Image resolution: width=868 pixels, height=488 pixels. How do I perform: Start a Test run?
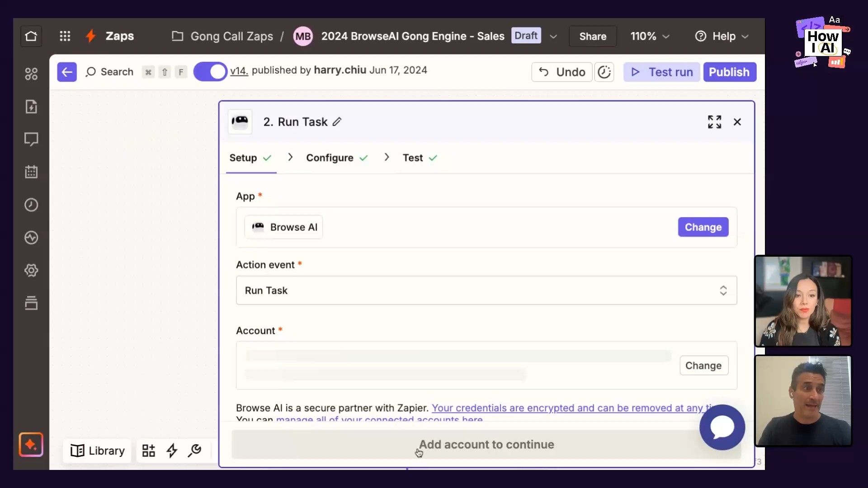click(662, 72)
